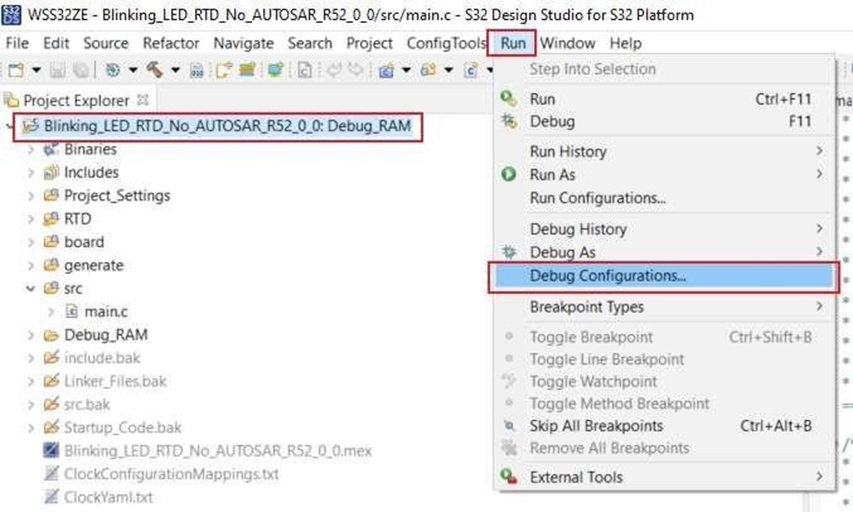Open the Source menu

tap(106, 43)
